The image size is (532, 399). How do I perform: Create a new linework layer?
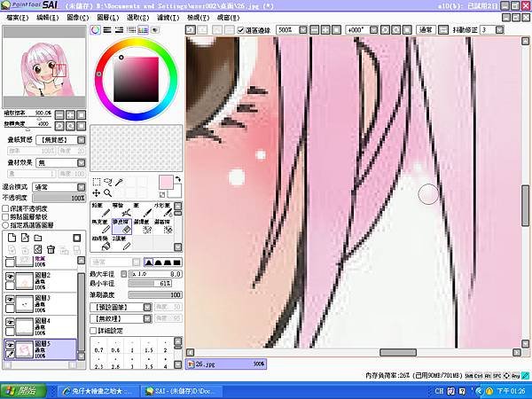25,238
